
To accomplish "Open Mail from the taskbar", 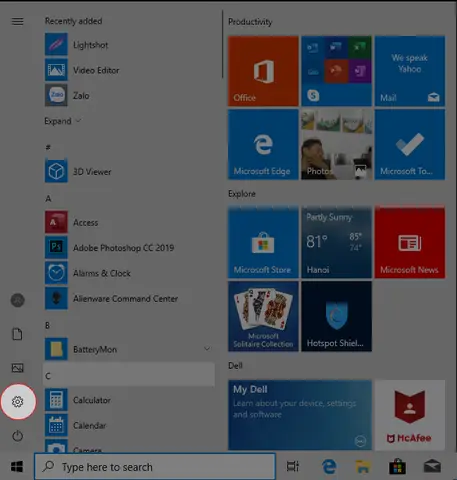I will coord(432,466).
